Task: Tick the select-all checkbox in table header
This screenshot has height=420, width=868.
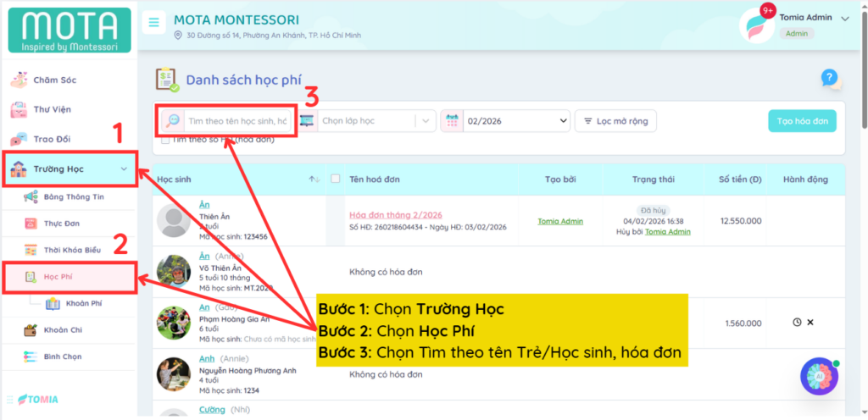Action: click(336, 179)
